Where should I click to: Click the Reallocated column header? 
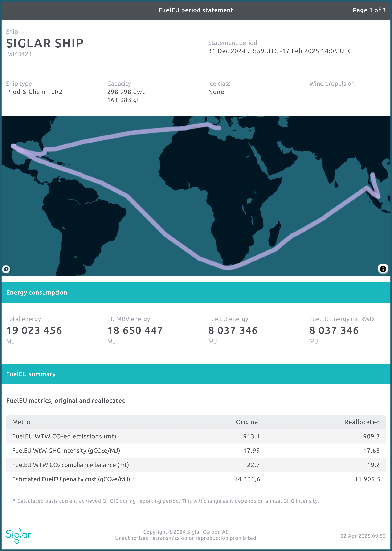(x=362, y=422)
